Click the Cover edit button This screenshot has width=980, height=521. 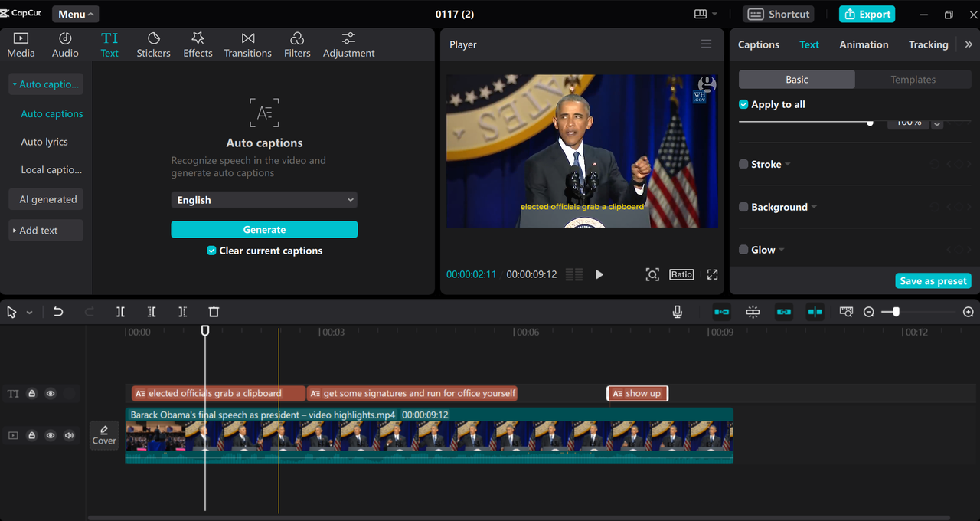(104, 435)
